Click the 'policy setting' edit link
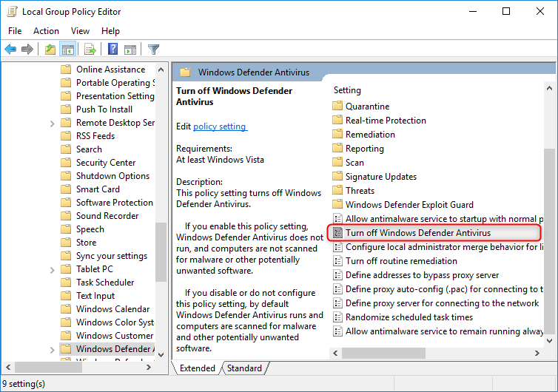This screenshot has height=392, width=558. point(220,126)
